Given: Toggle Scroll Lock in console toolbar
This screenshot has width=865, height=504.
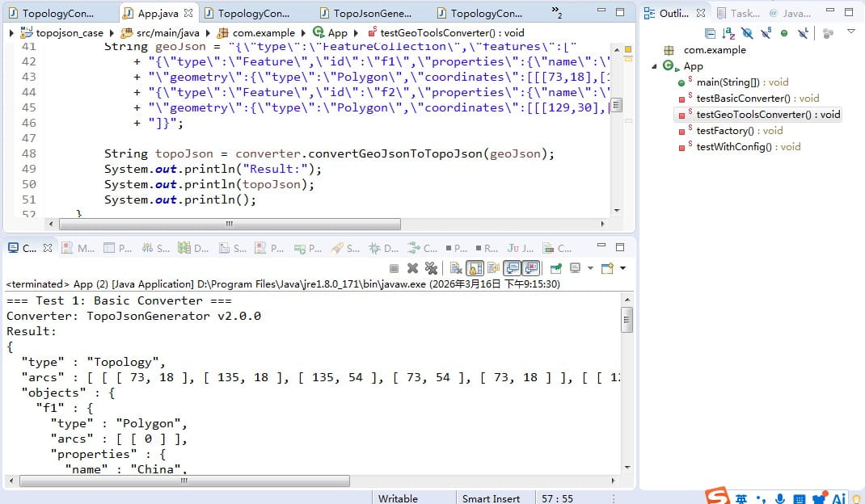Looking at the screenshot, I should [475, 268].
